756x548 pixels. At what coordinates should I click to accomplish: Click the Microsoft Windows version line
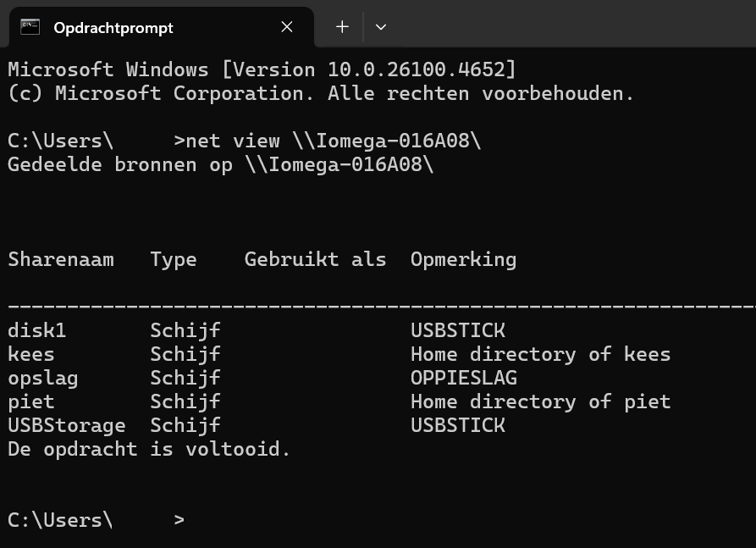262,69
